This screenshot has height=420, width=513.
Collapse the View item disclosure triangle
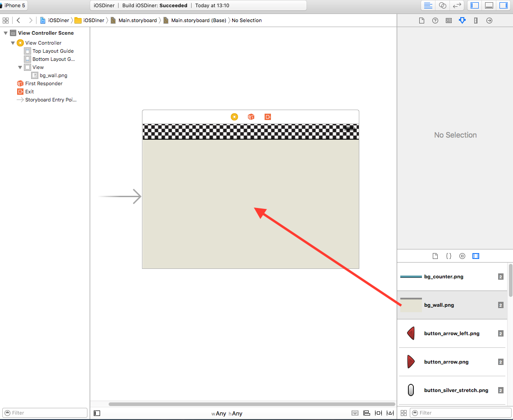(20, 67)
